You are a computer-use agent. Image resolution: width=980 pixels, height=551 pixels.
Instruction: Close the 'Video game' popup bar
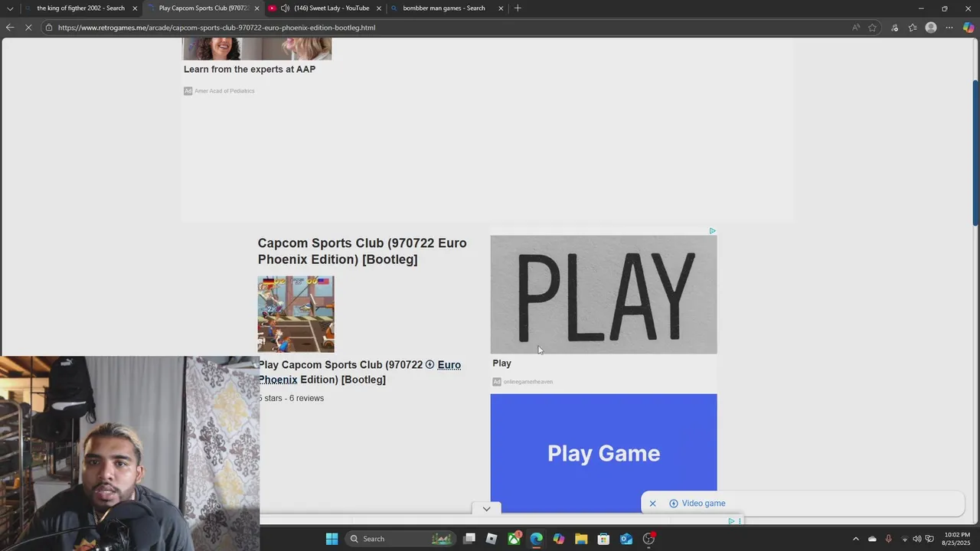(x=652, y=504)
